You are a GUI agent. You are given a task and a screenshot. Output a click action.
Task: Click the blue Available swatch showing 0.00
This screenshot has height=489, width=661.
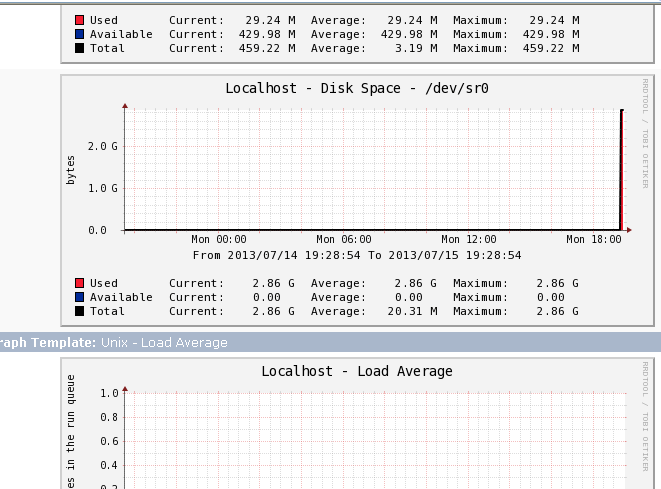(79, 297)
